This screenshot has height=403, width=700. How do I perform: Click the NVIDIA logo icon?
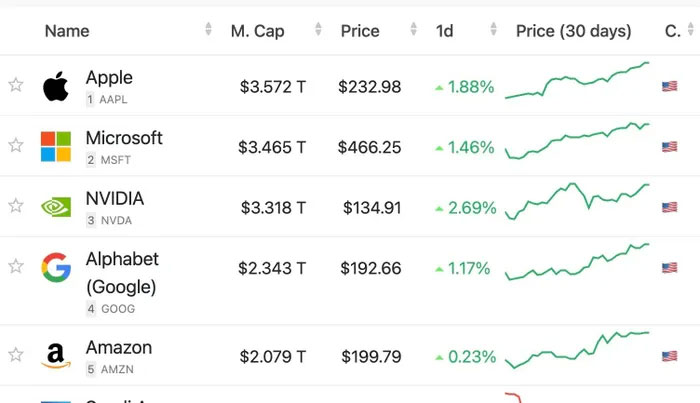(56, 207)
